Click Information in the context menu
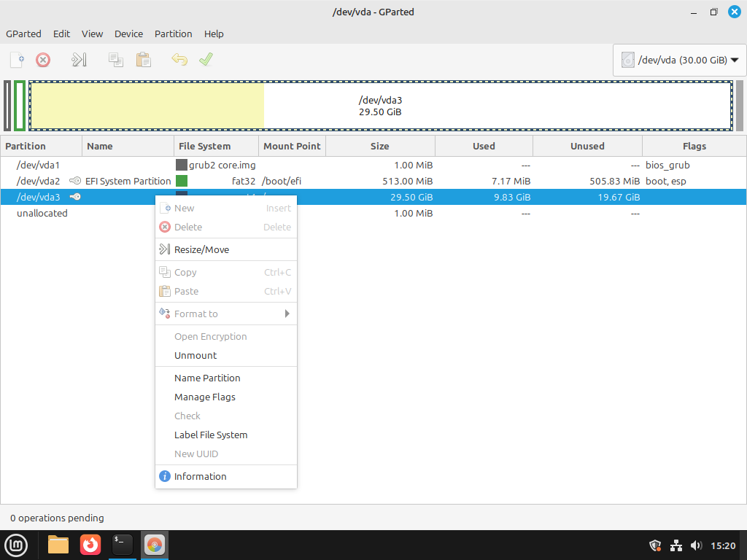 coord(200,476)
